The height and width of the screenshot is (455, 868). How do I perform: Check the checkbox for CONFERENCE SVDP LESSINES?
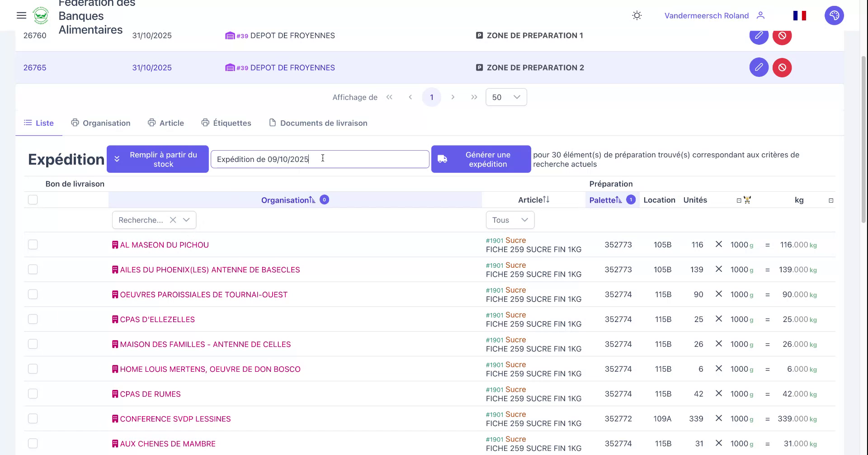[33, 418]
